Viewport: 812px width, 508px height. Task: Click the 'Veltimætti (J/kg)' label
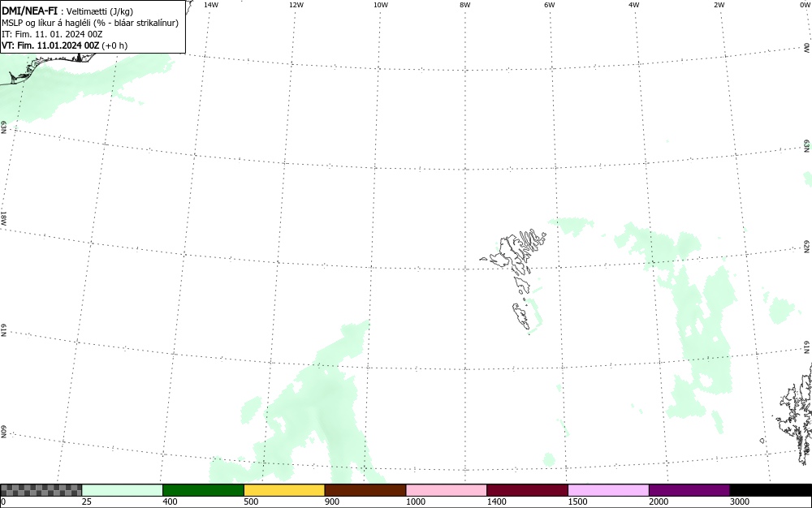coord(99,11)
